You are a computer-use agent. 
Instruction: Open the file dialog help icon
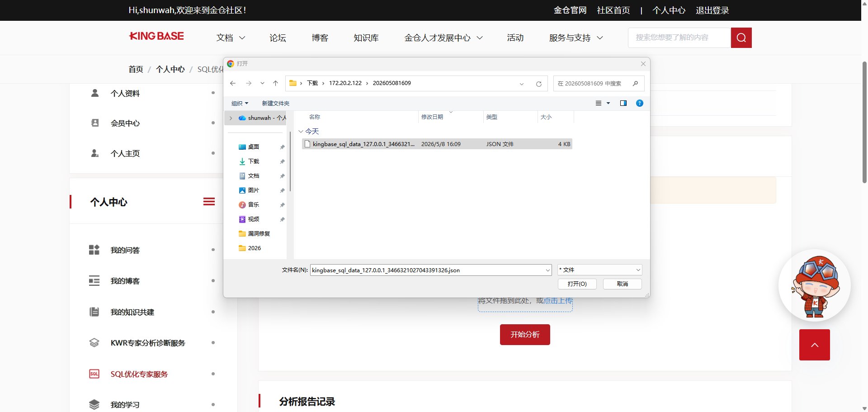(640, 103)
